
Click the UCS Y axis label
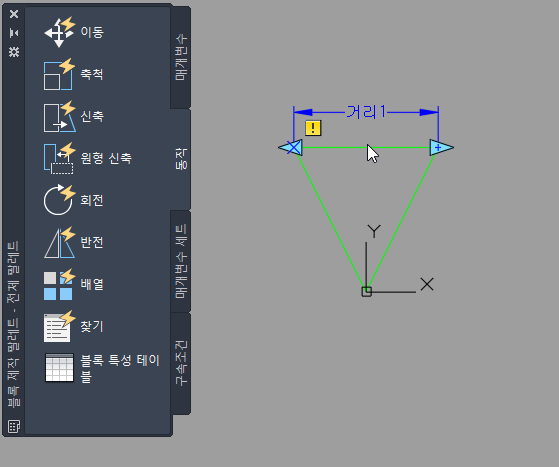374,231
